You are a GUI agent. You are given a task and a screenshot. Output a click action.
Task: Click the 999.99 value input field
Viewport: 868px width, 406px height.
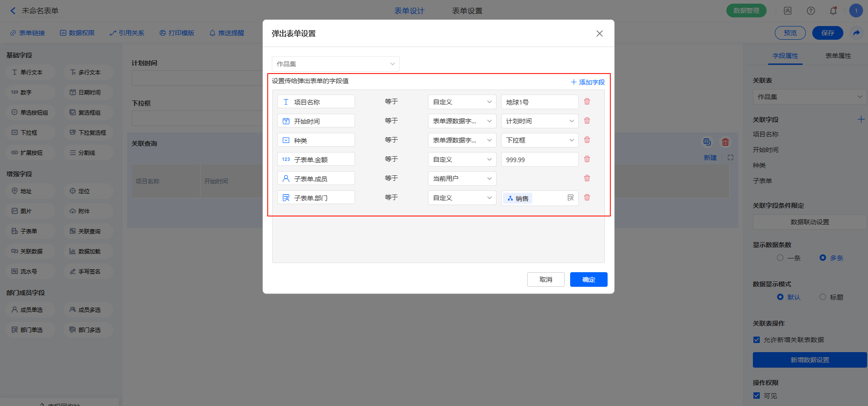pyautogui.click(x=540, y=159)
